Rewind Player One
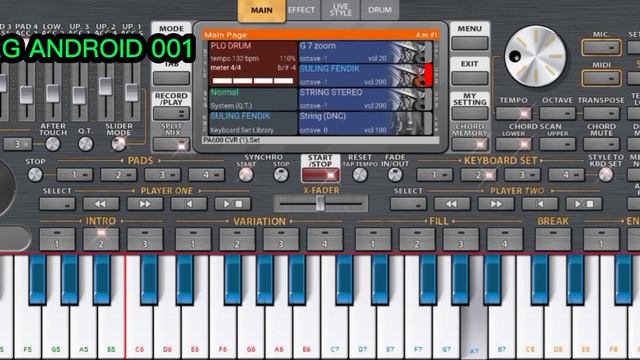 101,204
